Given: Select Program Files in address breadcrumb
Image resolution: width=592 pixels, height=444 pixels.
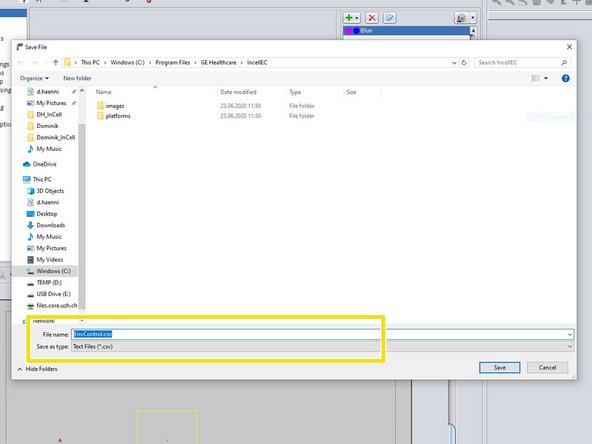Looking at the screenshot, I should [173, 63].
